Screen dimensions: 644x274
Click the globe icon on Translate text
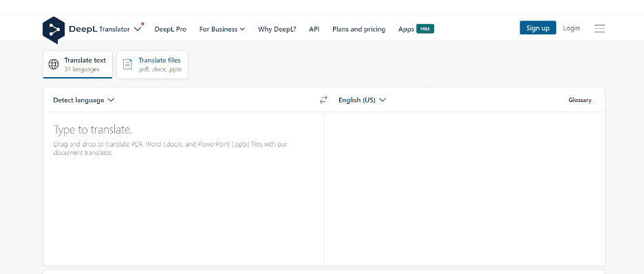pos(54,65)
